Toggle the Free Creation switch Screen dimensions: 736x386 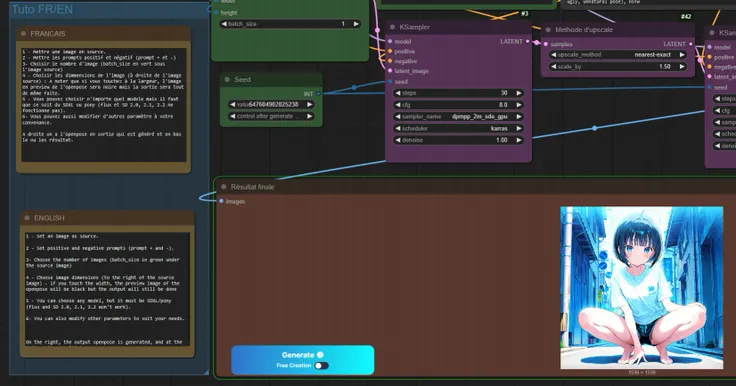[x=322, y=365]
